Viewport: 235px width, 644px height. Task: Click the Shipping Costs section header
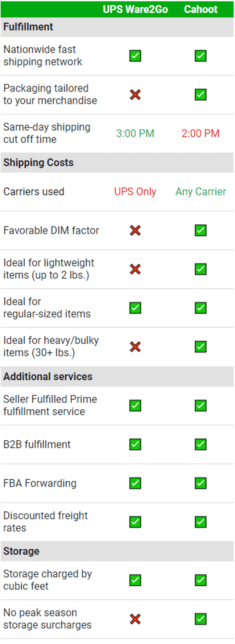[x=39, y=162]
